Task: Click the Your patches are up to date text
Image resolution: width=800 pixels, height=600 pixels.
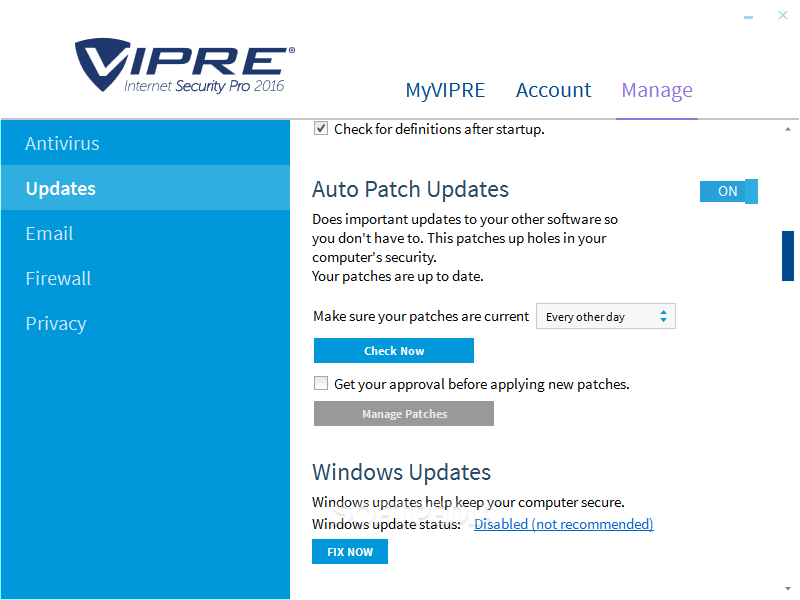Action: [x=397, y=277]
